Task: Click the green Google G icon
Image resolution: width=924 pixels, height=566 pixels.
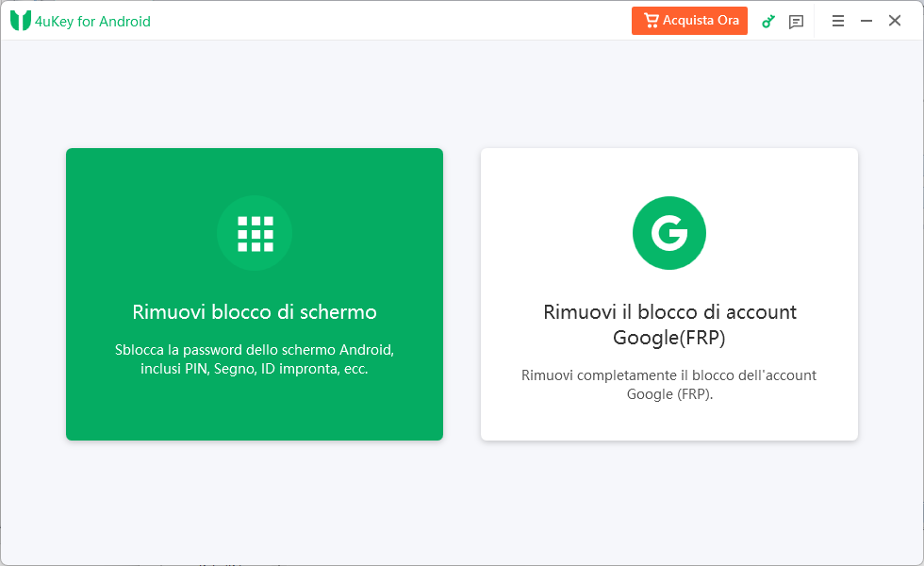Action: tap(669, 233)
